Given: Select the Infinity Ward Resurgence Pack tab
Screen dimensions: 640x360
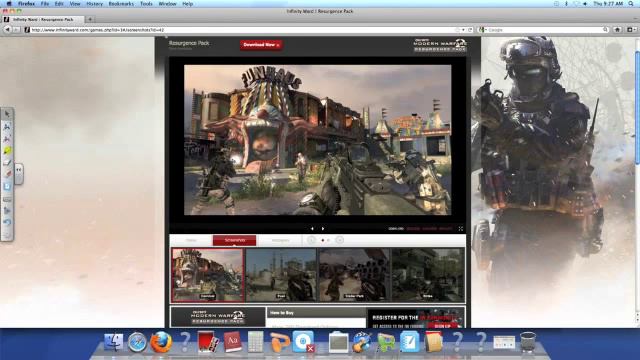Looking at the screenshot, I should click(43, 19).
